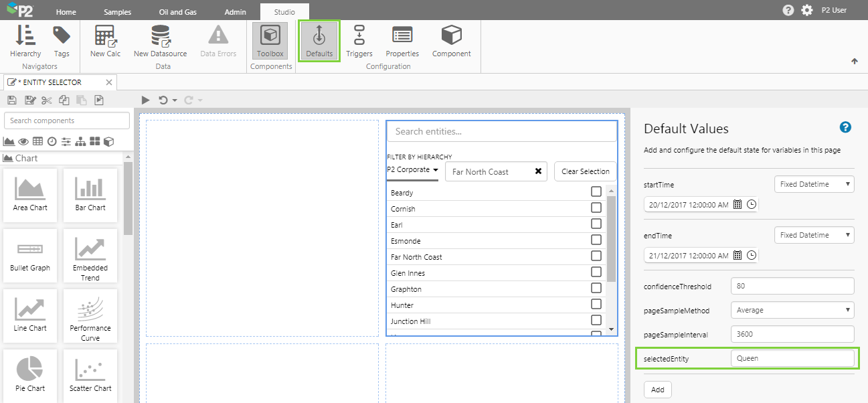Click the Add button under Default Values
Viewport: 868px width, 403px height.
(657, 390)
